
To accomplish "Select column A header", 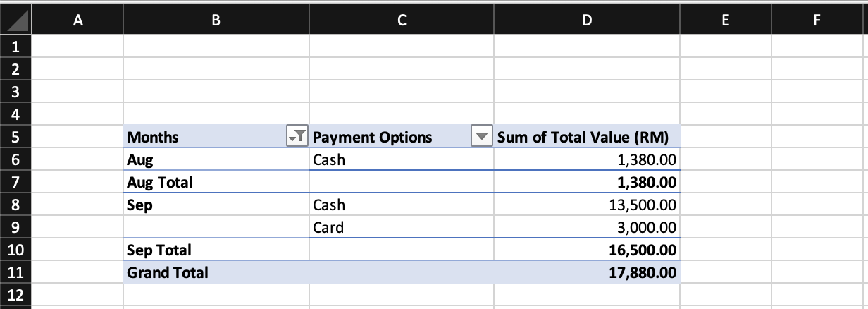I will click(77, 20).
